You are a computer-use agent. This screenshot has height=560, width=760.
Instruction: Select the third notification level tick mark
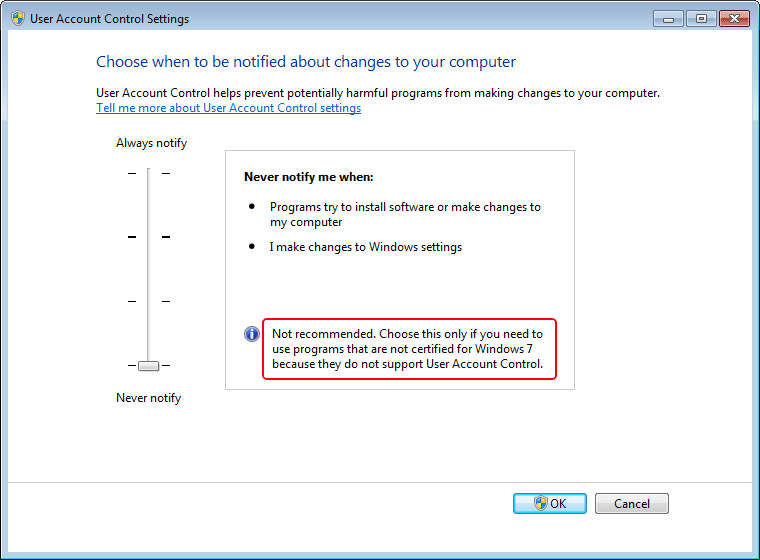click(148, 301)
